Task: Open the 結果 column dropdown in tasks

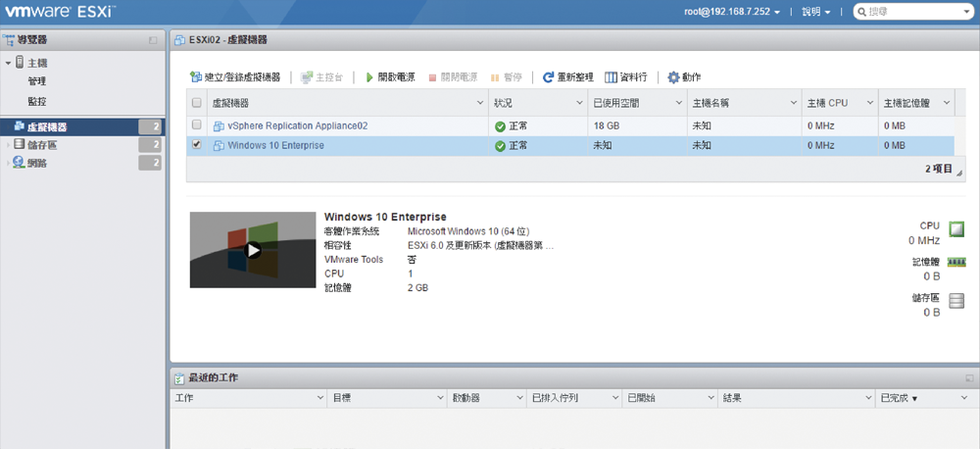Action: 868,398
